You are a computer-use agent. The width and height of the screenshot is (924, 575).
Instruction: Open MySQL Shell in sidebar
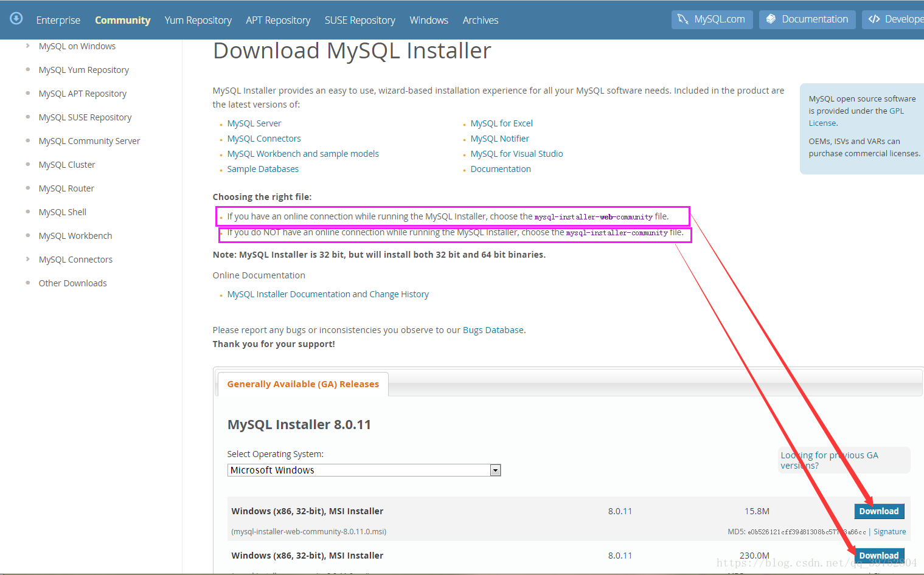pos(62,212)
